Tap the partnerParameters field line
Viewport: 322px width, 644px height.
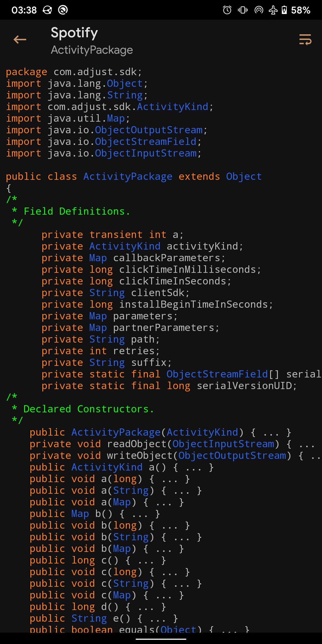(131, 328)
